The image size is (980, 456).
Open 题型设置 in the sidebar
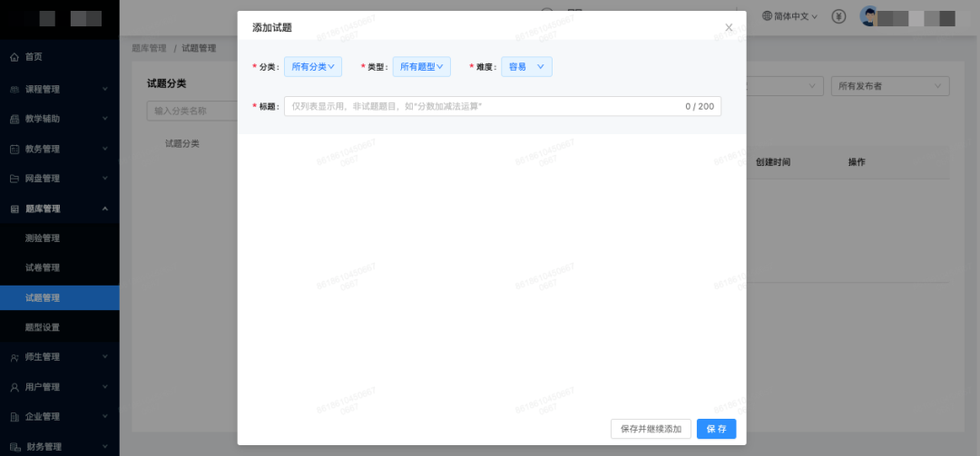tap(43, 327)
